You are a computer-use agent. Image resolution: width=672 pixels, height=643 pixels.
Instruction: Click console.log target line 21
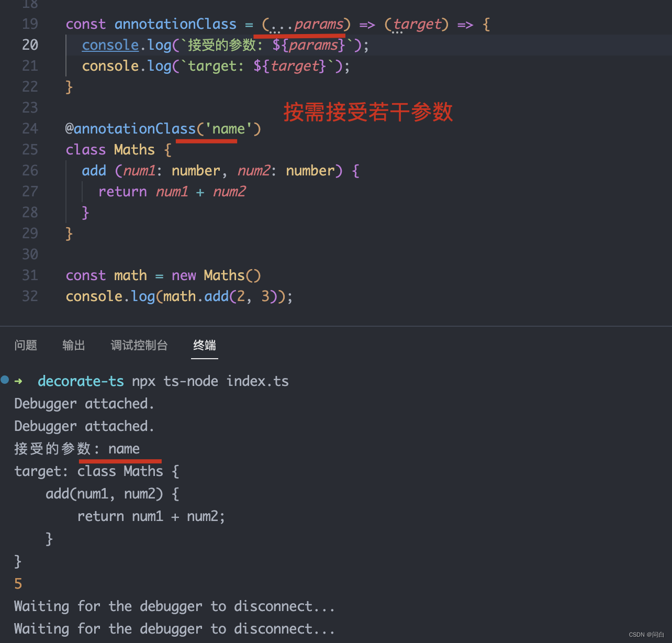pos(216,66)
